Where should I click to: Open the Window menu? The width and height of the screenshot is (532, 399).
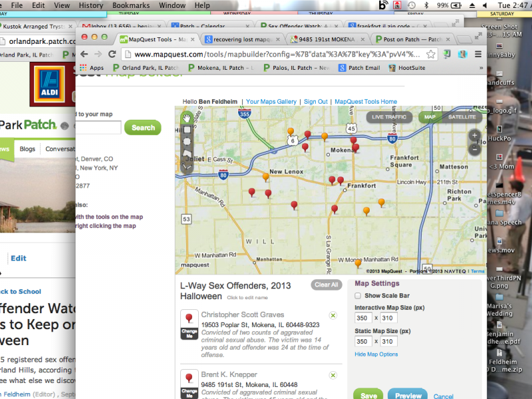point(172,5)
